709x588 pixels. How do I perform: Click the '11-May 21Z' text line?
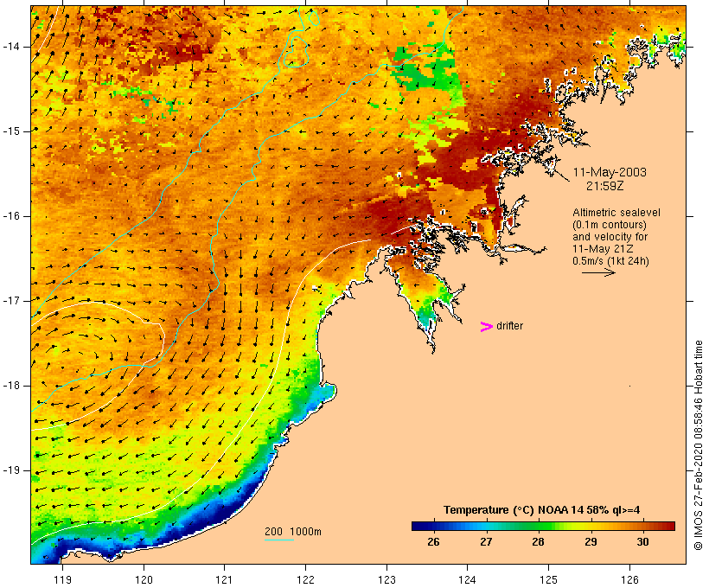603,249
